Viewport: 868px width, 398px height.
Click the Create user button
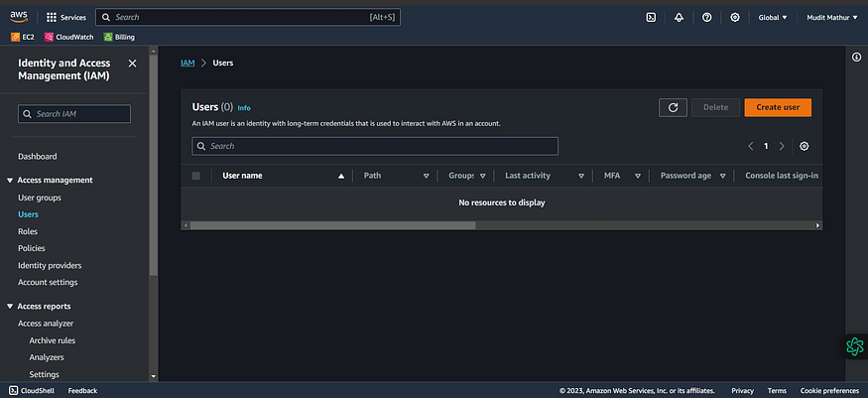(x=778, y=107)
